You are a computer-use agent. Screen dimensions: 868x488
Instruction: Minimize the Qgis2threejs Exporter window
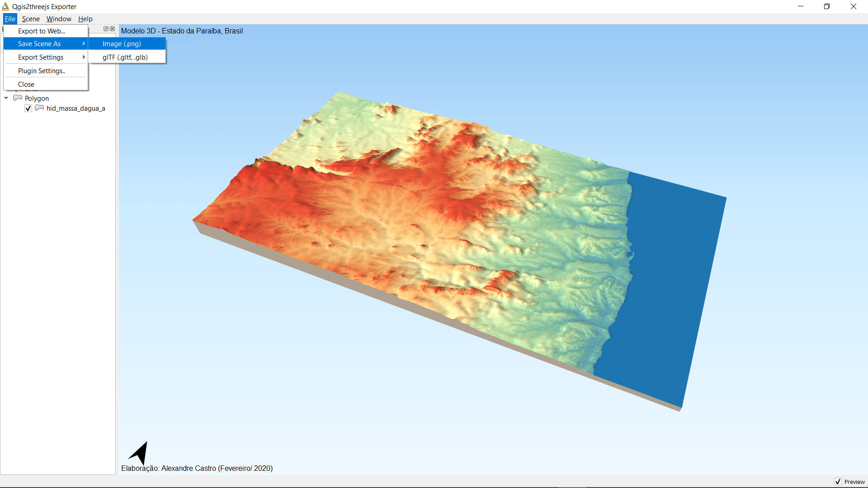point(800,6)
